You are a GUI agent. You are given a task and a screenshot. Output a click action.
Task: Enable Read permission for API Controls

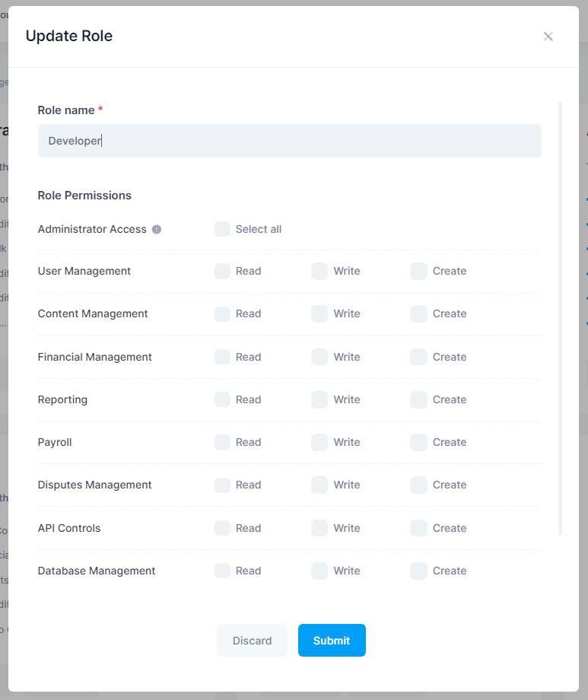[222, 528]
